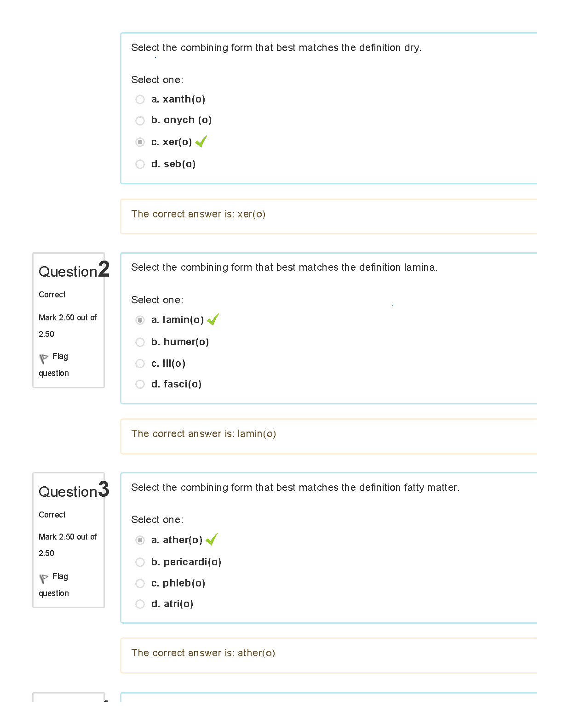Select the ather(o) radio button
Viewport: 563px width, 728px height.
[x=140, y=540]
